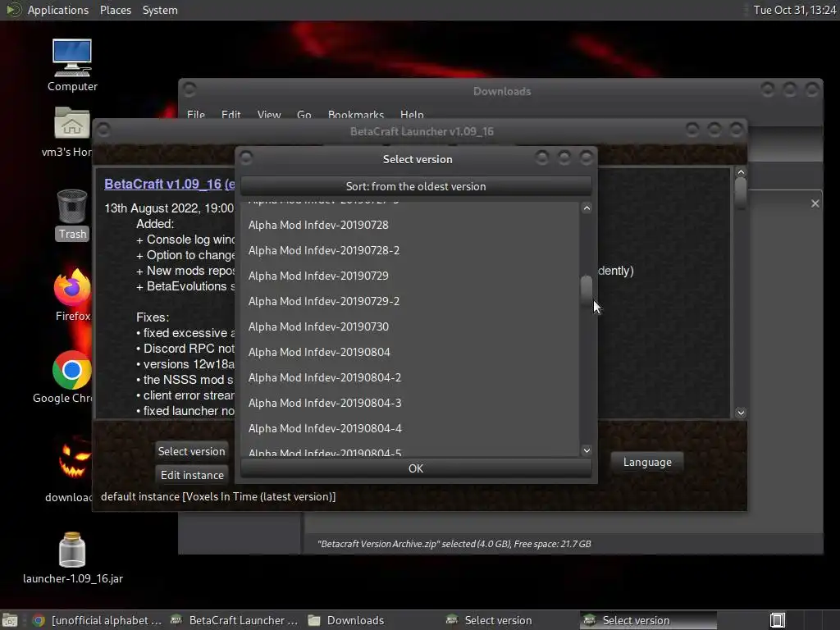Viewport: 840px width, 630px height.
Task: Open the Help menu in Downloads window
Action: (412, 114)
